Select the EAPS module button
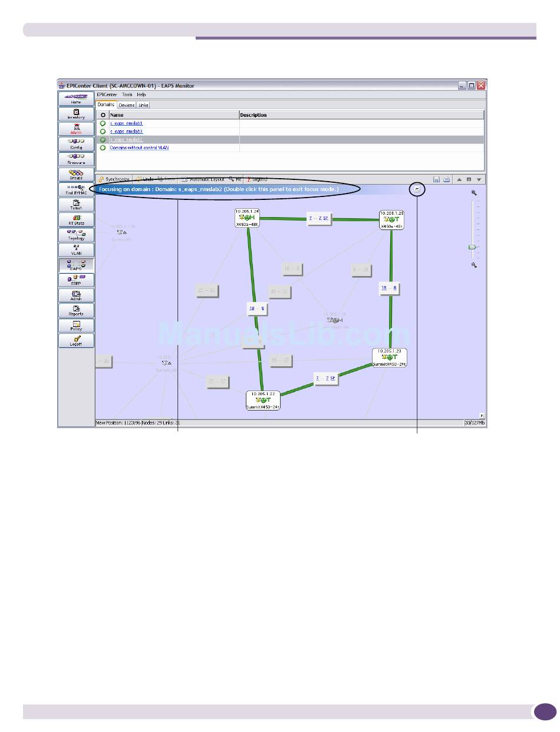 [x=76, y=265]
